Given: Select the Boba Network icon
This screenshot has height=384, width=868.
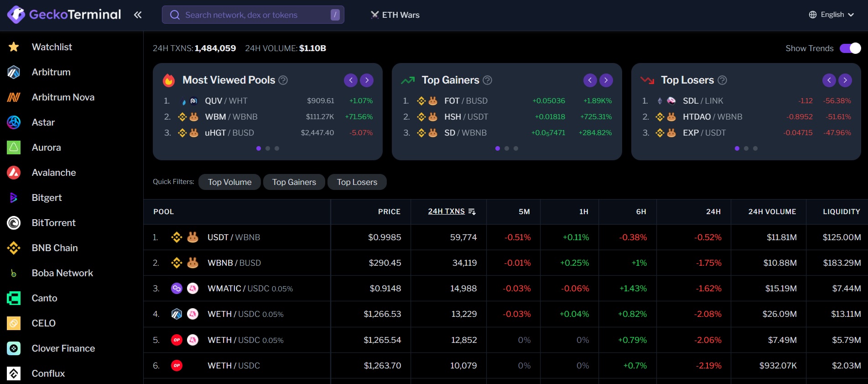Looking at the screenshot, I should [14, 273].
